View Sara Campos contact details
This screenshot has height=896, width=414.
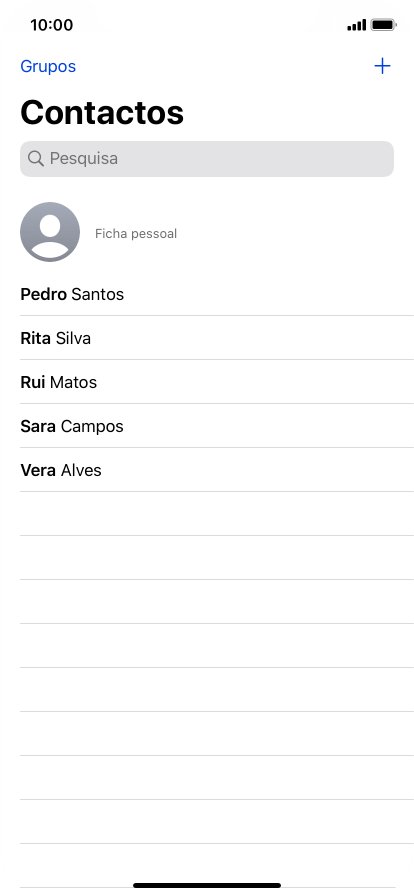[217, 426]
